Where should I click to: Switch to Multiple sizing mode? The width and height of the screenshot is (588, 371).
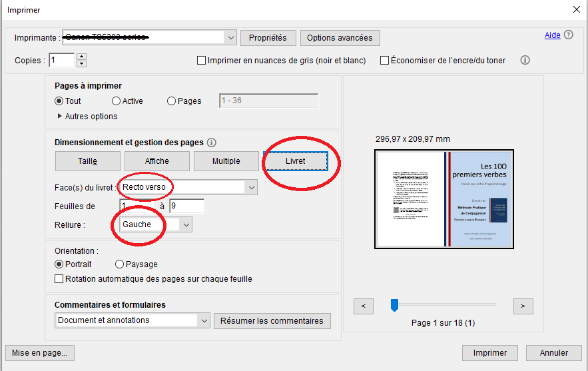click(226, 161)
